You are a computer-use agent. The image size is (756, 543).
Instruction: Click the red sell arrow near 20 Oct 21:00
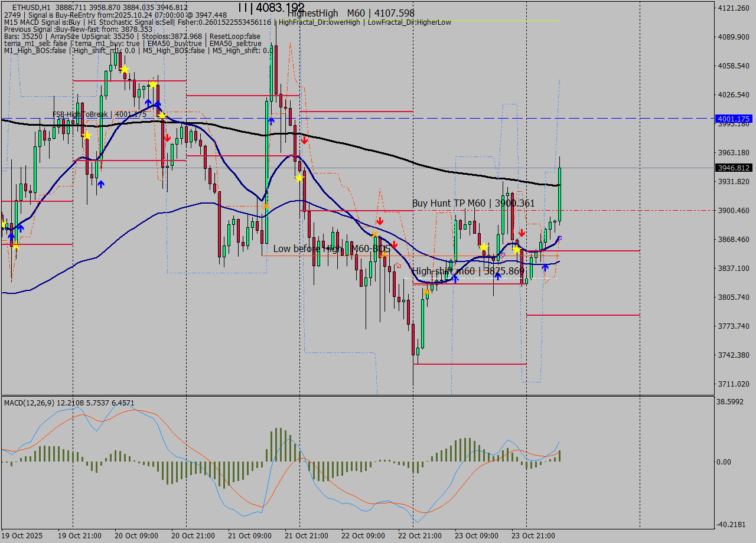point(167,138)
